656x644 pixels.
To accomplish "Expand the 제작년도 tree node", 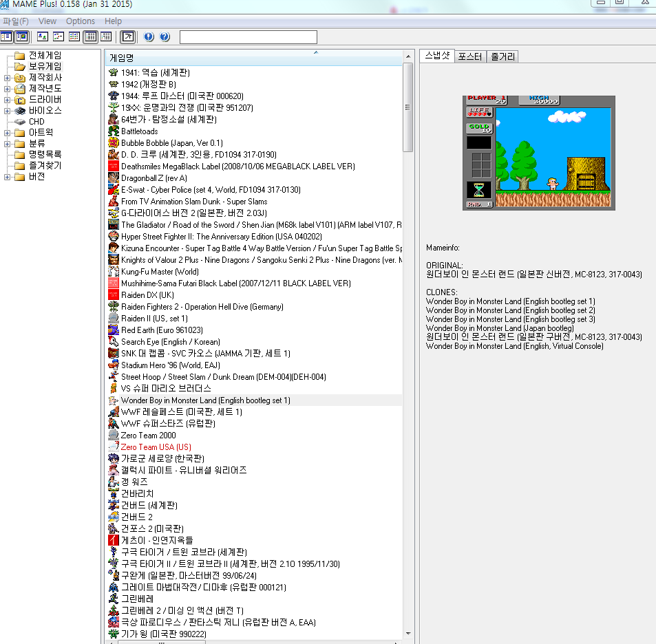I will point(7,89).
